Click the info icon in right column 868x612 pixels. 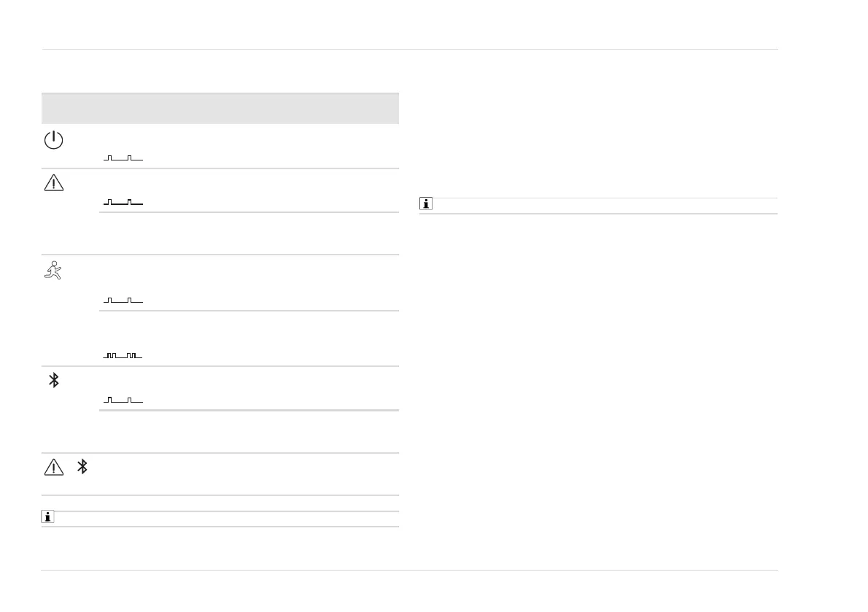pos(426,205)
